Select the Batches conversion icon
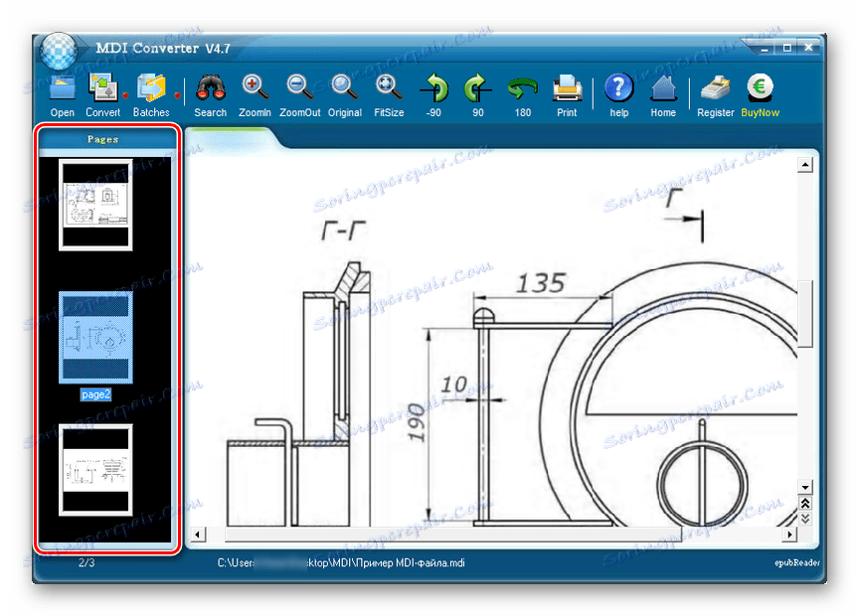 point(151,88)
